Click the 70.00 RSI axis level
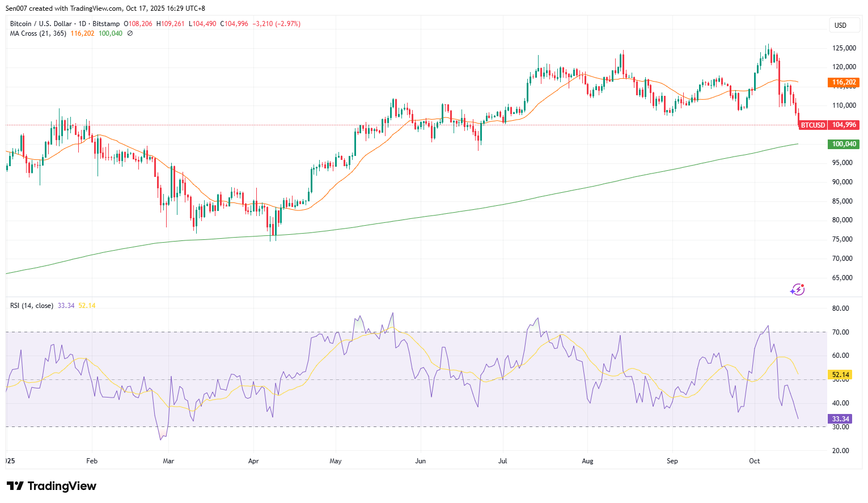This screenshot has height=503, width=868. 840,332
